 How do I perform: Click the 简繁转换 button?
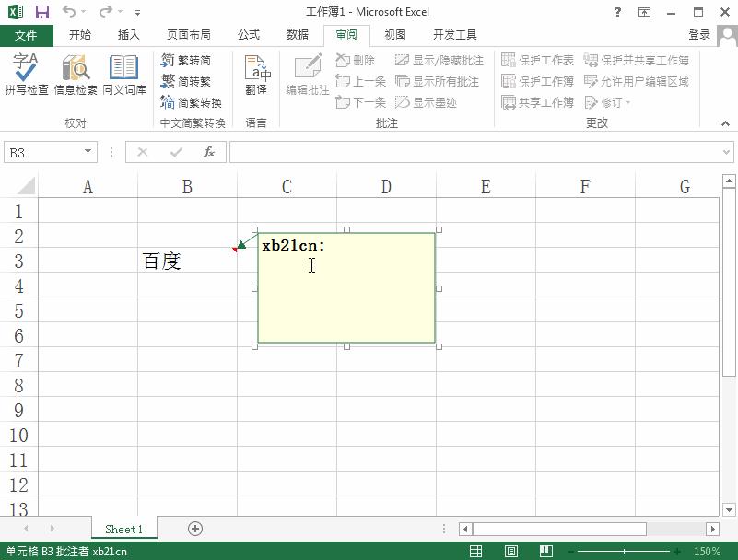point(191,102)
